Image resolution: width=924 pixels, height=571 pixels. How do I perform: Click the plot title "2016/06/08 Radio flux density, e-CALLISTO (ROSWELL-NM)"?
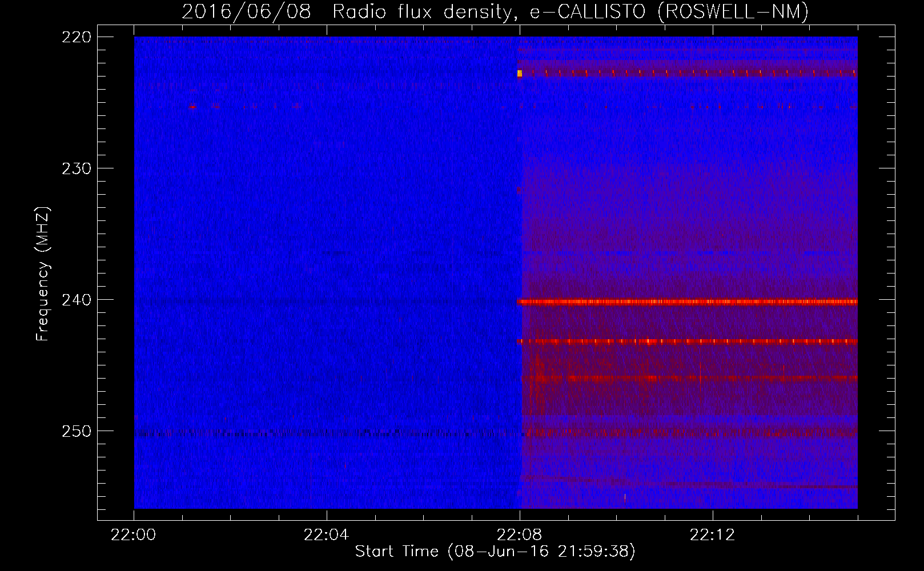click(x=495, y=12)
